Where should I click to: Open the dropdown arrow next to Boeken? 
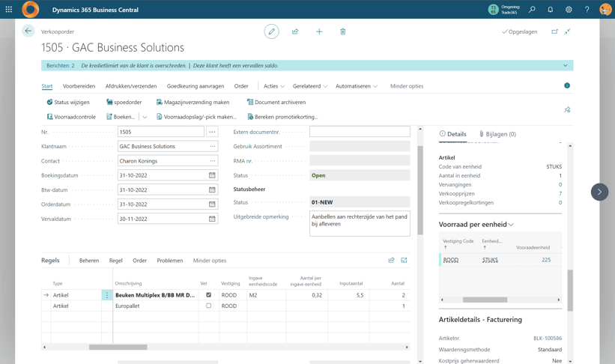click(x=145, y=117)
